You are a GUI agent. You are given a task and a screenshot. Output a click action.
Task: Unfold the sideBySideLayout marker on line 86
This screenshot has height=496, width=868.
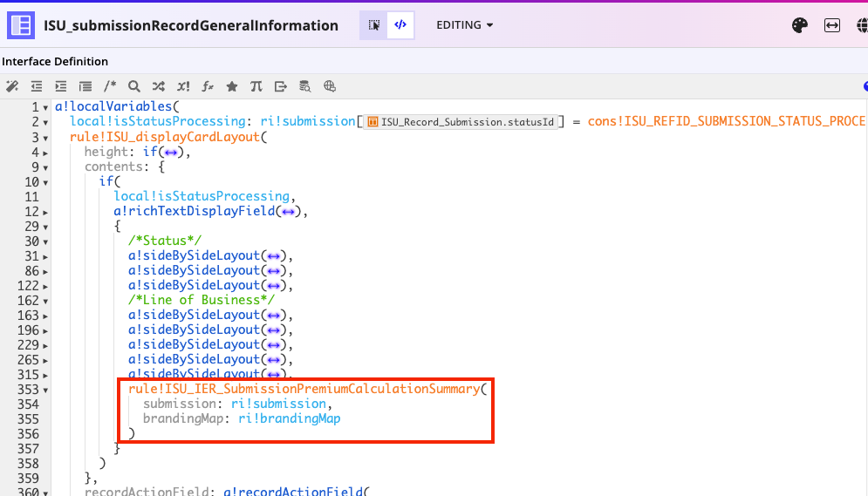click(273, 271)
